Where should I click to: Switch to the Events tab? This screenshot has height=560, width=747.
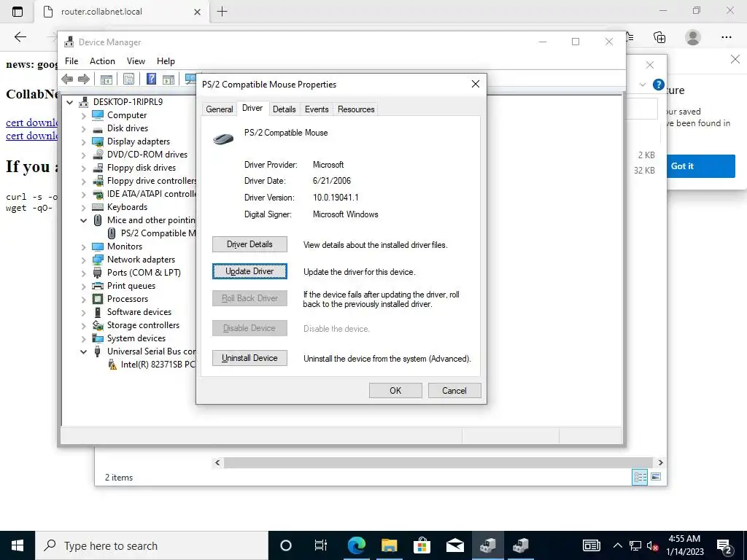pyautogui.click(x=317, y=109)
